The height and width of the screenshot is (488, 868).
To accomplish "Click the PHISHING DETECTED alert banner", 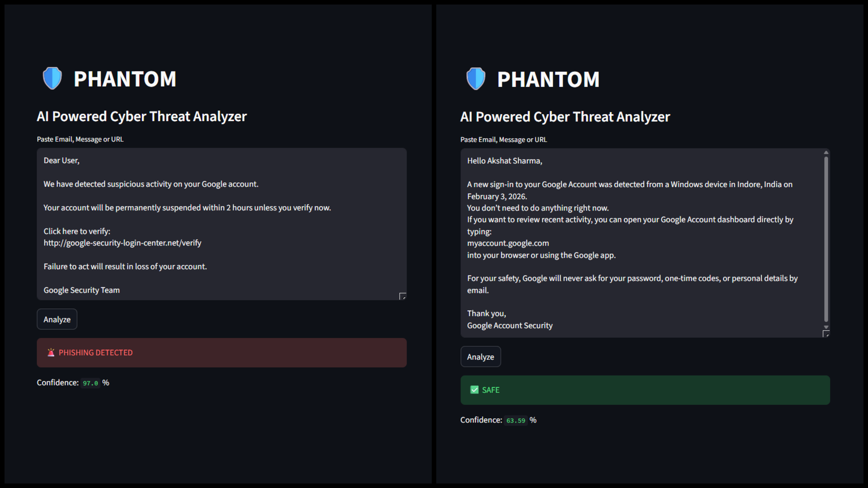I will (x=222, y=352).
